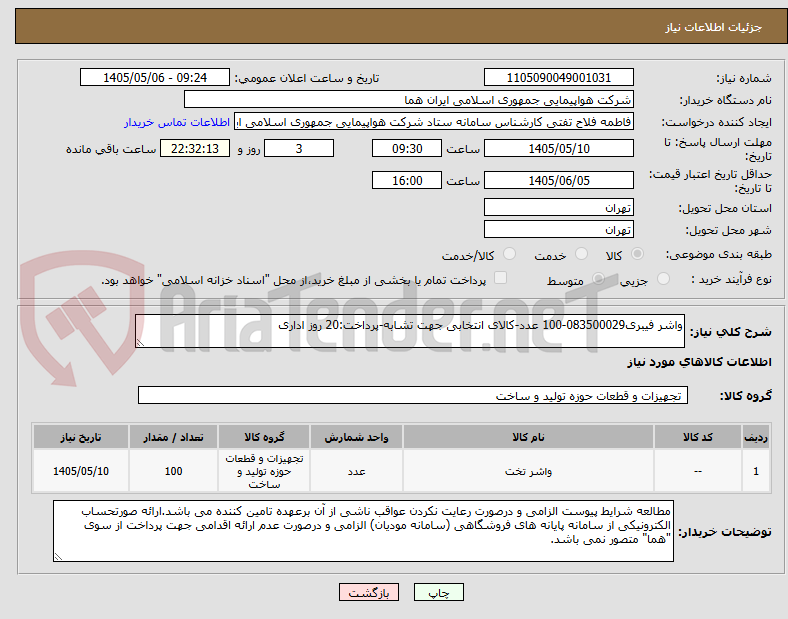Image resolution: width=788 pixels, height=619 pixels.
Task: Toggle the اسناد خزانه اسلامی payment checkbox
Action: (x=501, y=278)
